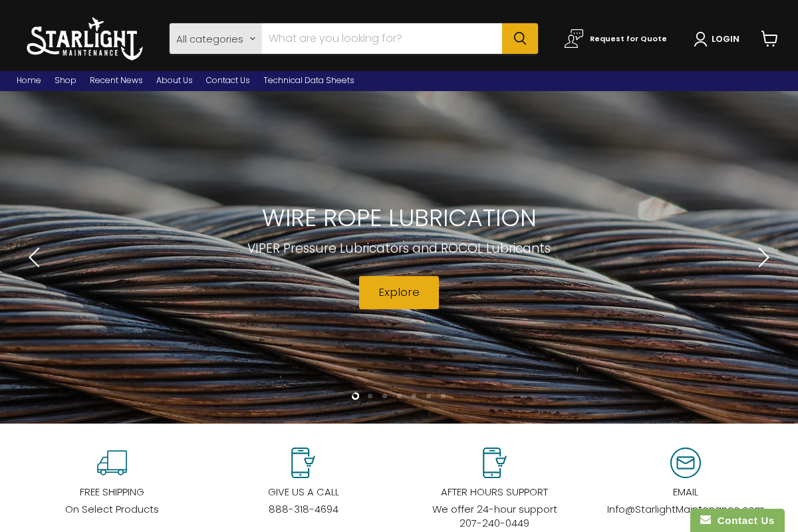Screen dimensions: 798x532
Task: Type a query in the search field
Action: click(x=382, y=38)
